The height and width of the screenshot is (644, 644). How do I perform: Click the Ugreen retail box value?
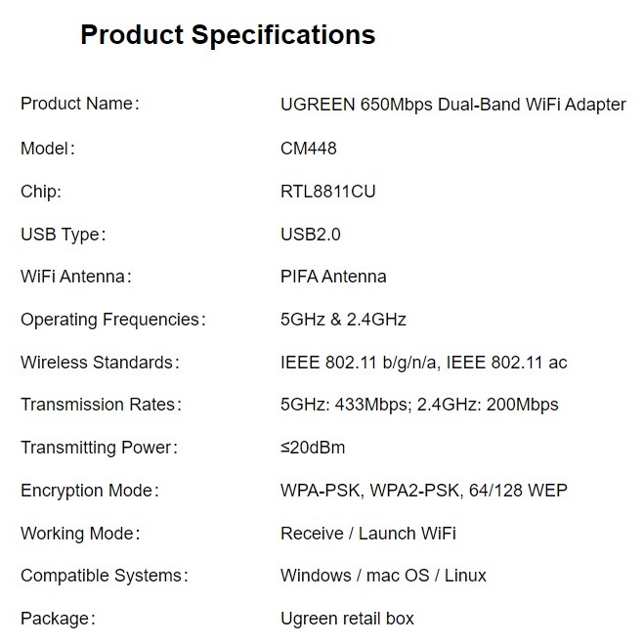pos(347,619)
